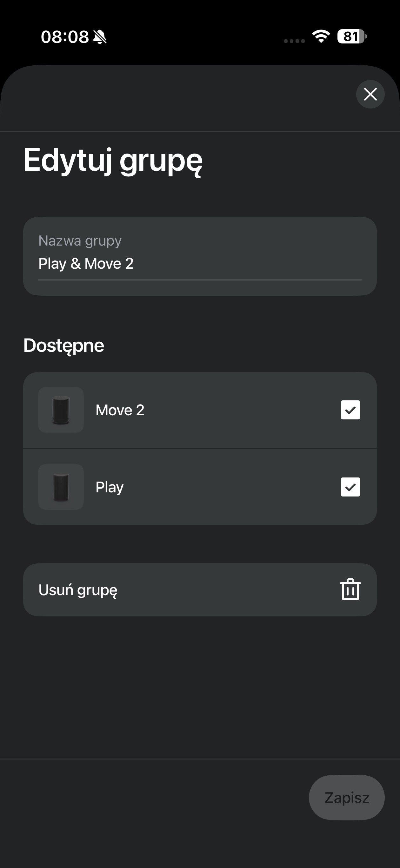Image resolution: width=400 pixels, height=868 pixels.
Task: Tap the trash can icon
Action: pyautogui.click(x=350, y=590)
